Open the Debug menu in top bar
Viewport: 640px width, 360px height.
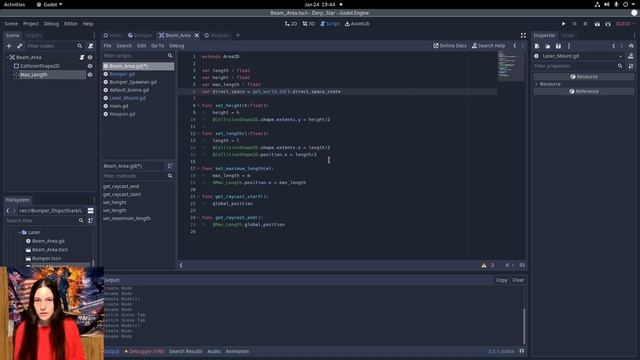coord(51,24)
